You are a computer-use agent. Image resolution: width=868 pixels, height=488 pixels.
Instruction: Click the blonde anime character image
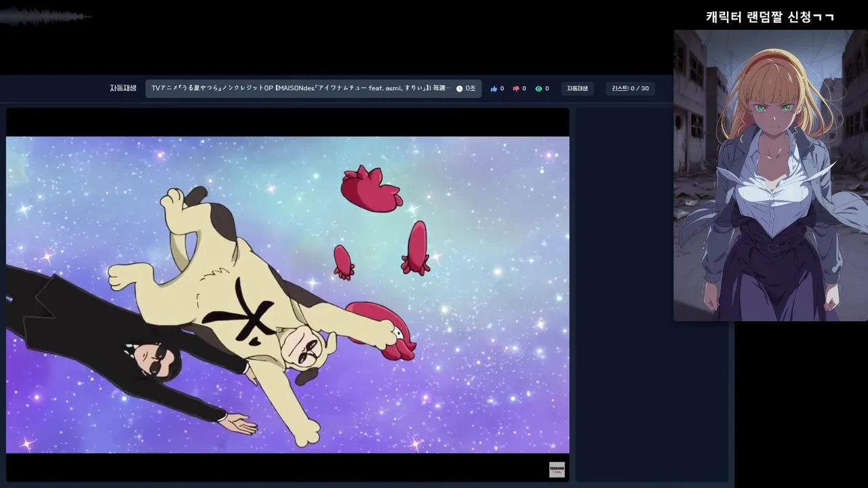[770, 176]
